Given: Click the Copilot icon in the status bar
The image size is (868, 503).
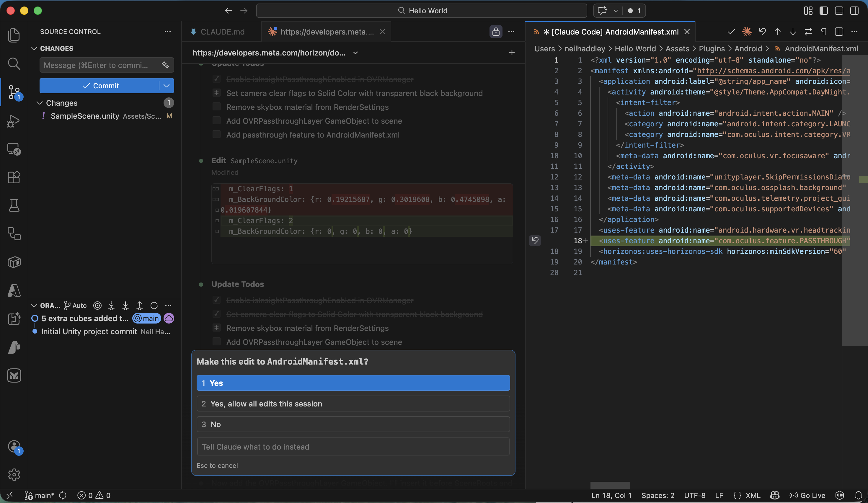Looking at the screenshot, I should [x=774, y=495].
